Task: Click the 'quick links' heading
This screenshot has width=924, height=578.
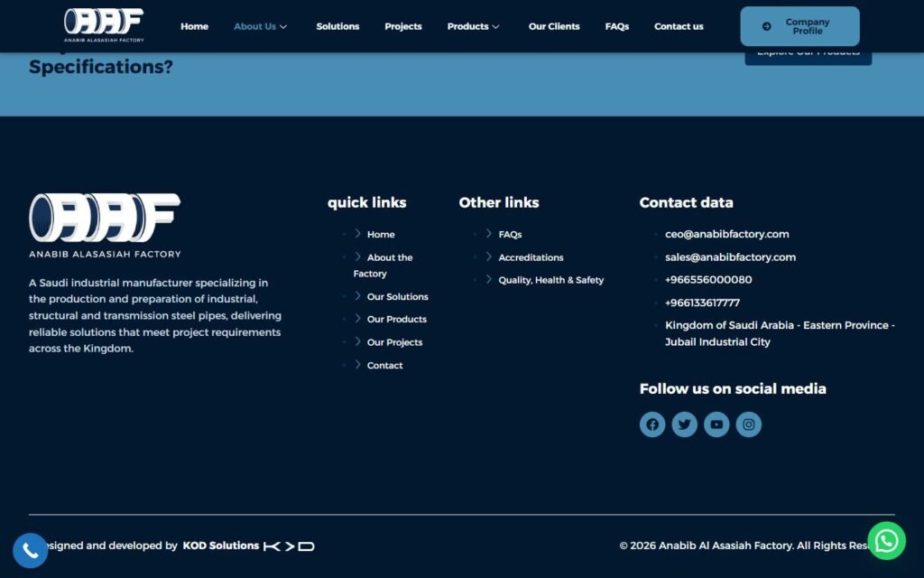Action: [x=366, y=202]
